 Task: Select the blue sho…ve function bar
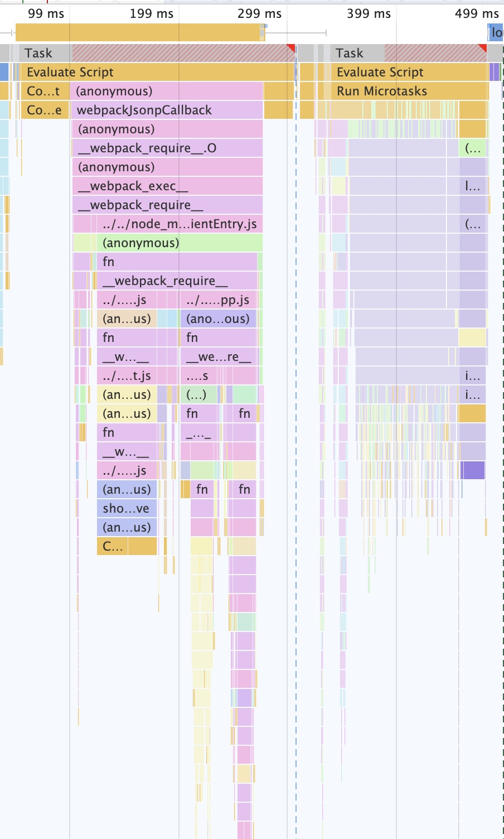click(x=126, y=509)
